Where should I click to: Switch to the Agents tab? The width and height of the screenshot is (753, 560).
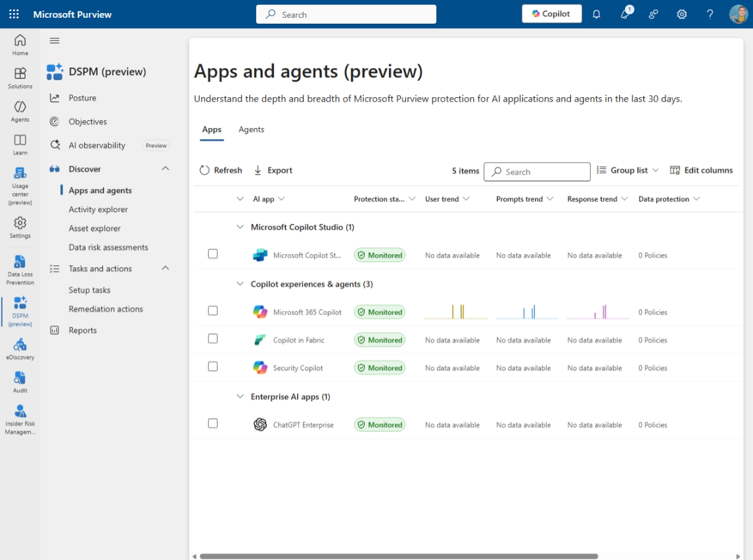pos(251,129)
